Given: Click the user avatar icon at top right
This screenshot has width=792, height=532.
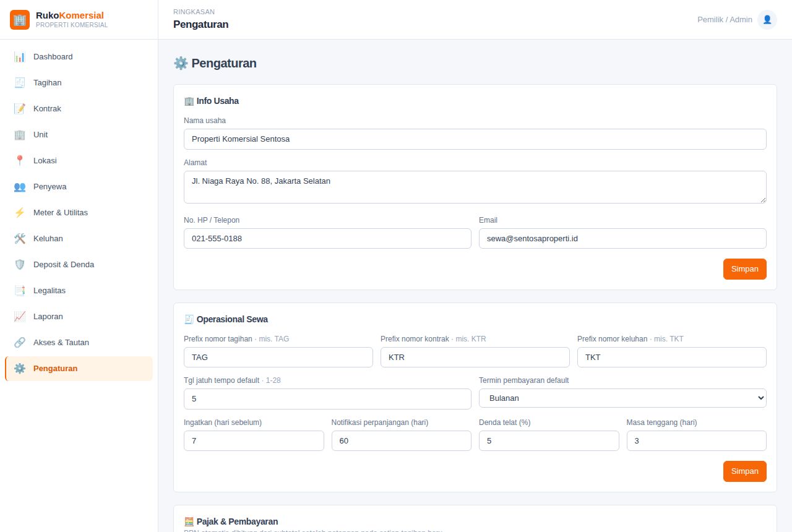Looking at the screenshot, I should pos(767,20).
